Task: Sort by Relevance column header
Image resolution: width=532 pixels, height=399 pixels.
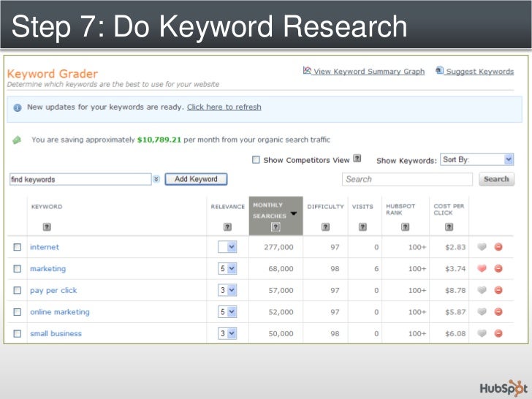Action: click(228, 207)
